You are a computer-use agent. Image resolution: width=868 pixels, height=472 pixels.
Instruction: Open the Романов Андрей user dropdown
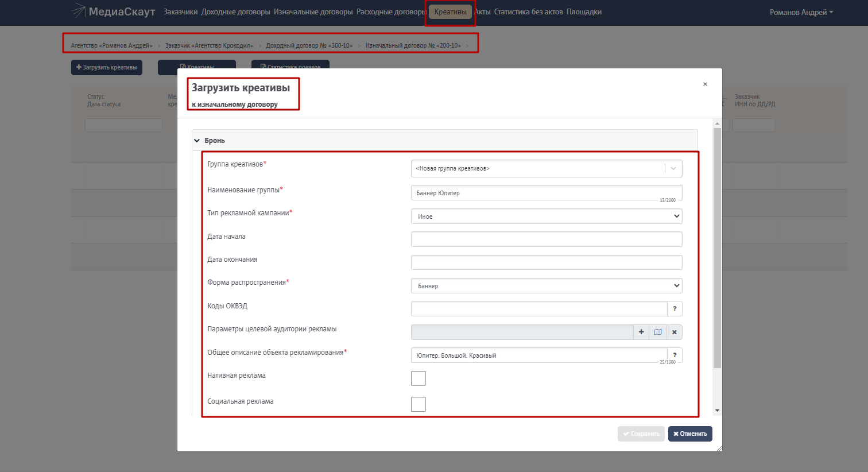click(801, 12)
